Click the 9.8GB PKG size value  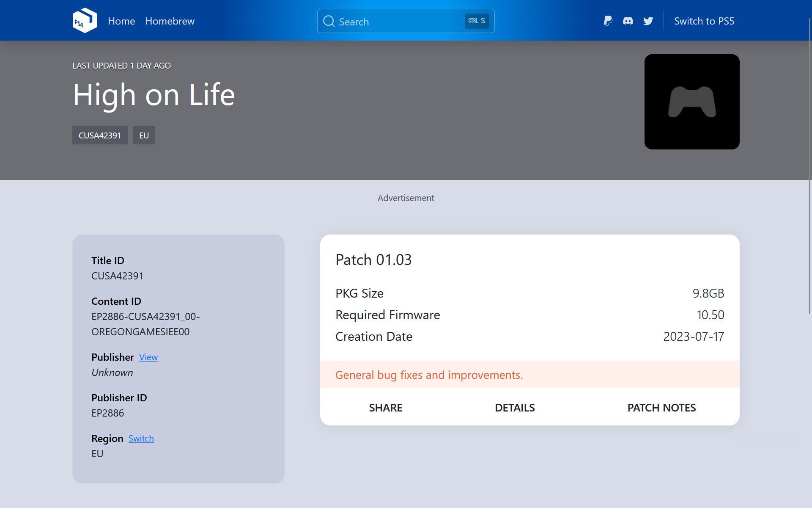(x=708, y=293)
